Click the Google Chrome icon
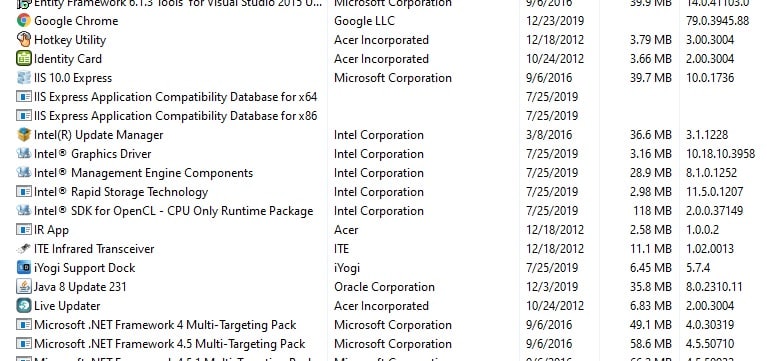The height and width of the screenshot is (361, 779). pos(23,20)
